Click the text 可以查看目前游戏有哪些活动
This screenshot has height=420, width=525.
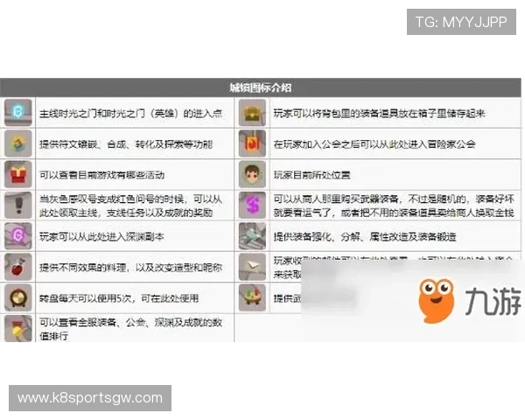(101, 175)
